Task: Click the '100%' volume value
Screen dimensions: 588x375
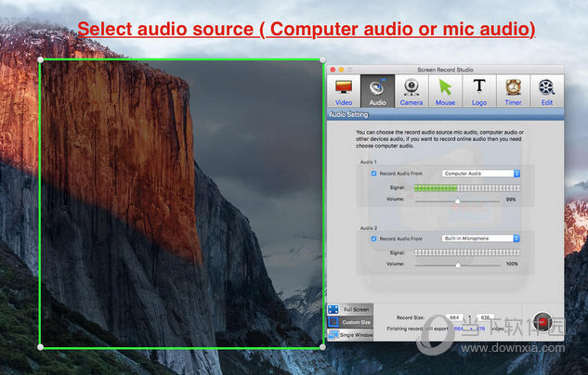Action: [x=512, y=264]
